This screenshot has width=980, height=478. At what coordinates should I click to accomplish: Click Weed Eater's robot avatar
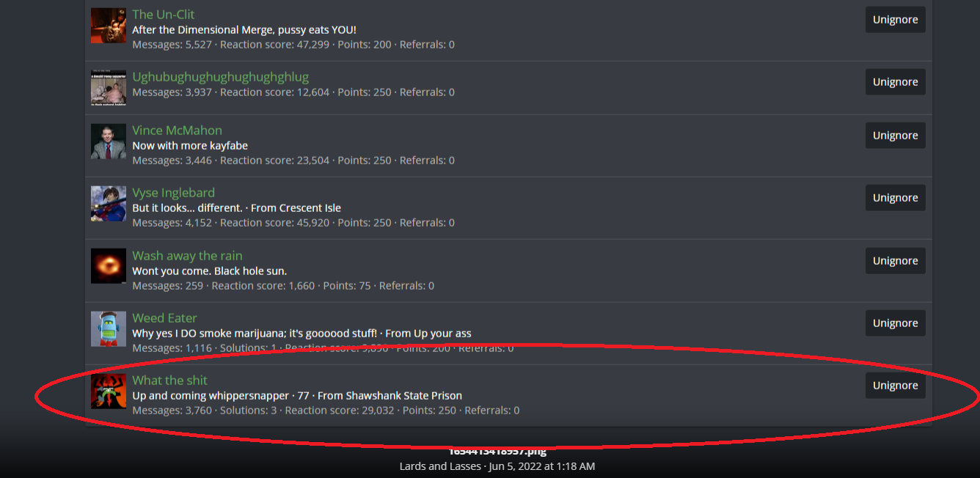pos(109,329)
